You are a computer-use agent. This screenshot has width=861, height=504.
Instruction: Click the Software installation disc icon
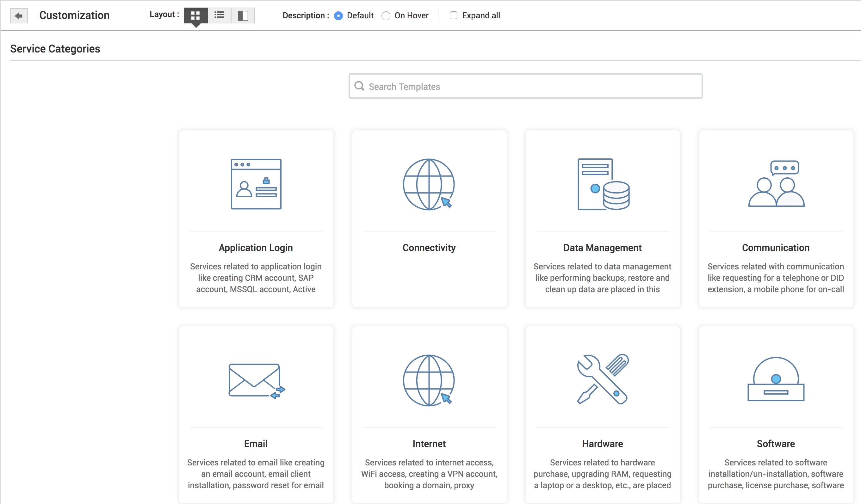(x=776, y=381)
